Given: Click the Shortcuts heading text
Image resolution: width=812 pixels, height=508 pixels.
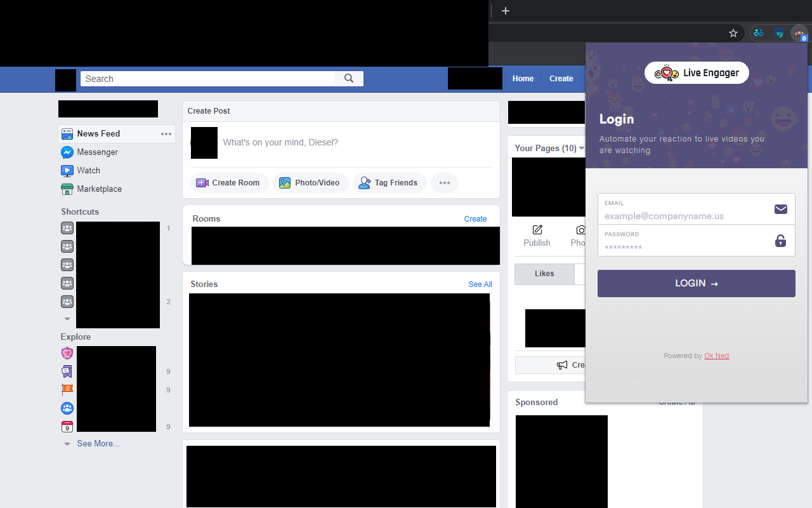Looking at the screenshot, I should tap(80, 212).
